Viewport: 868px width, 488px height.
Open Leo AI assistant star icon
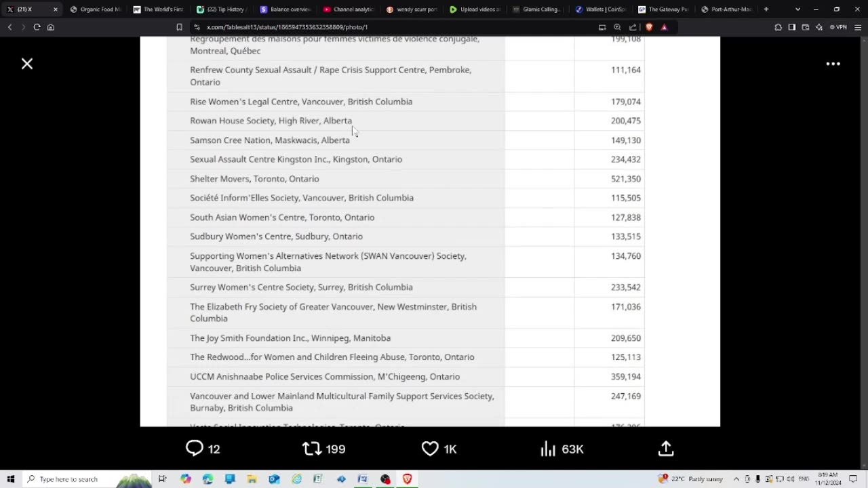coord(819,27)
